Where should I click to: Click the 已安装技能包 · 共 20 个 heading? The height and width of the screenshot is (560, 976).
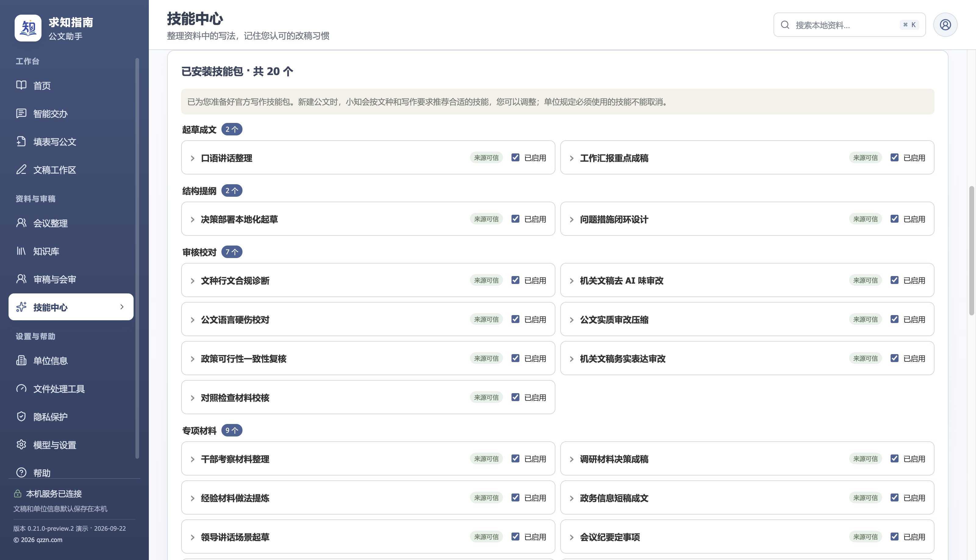click(x=237, y=71)
